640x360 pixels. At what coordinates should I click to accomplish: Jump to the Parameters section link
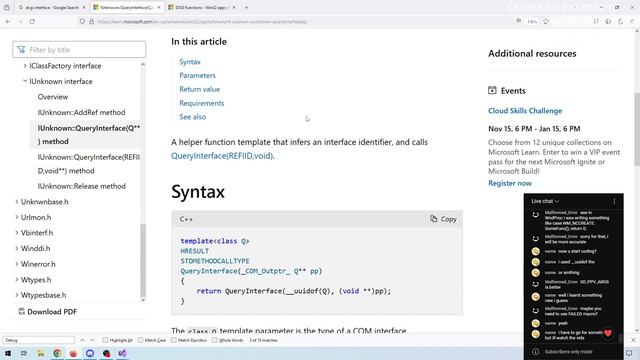[x=197, y=76]
